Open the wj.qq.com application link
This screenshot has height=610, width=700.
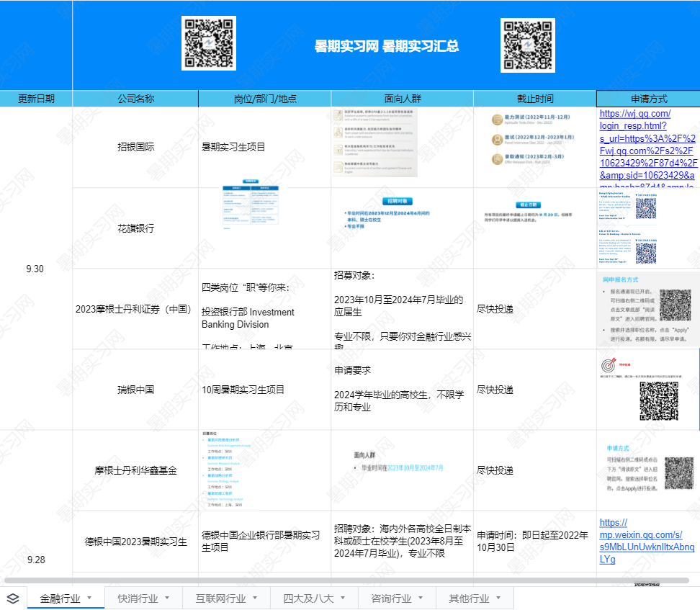click(647, 148)
